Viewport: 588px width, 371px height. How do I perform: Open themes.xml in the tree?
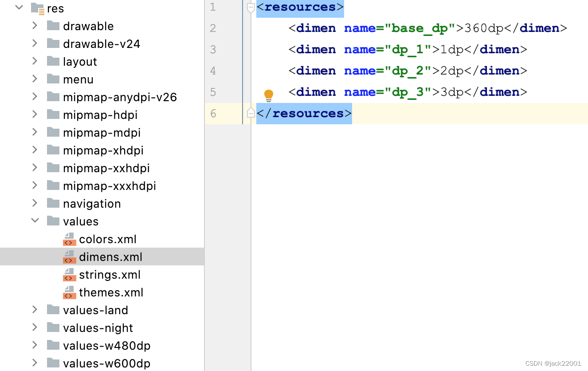(x=111, y=292)
